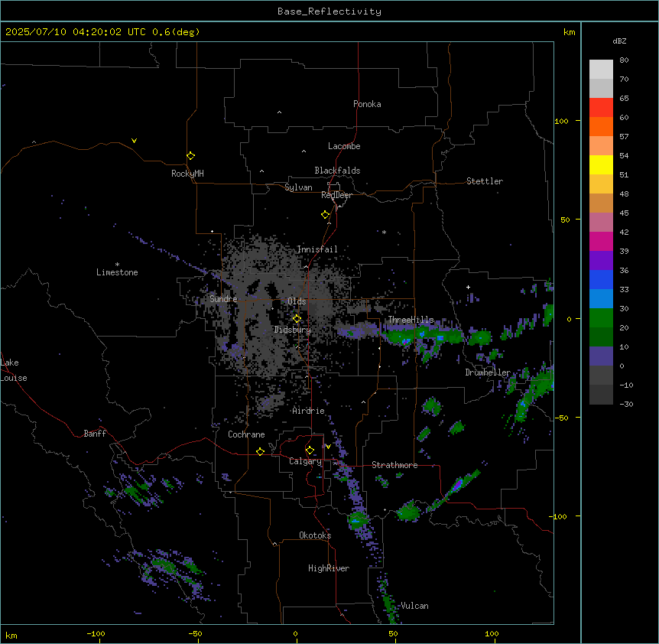Image resolution: width=659 pixels, height=644 pixels.
Task: Click the Base_Reflectivity title text
Action: pyautogui.click(x=329, y=11)
